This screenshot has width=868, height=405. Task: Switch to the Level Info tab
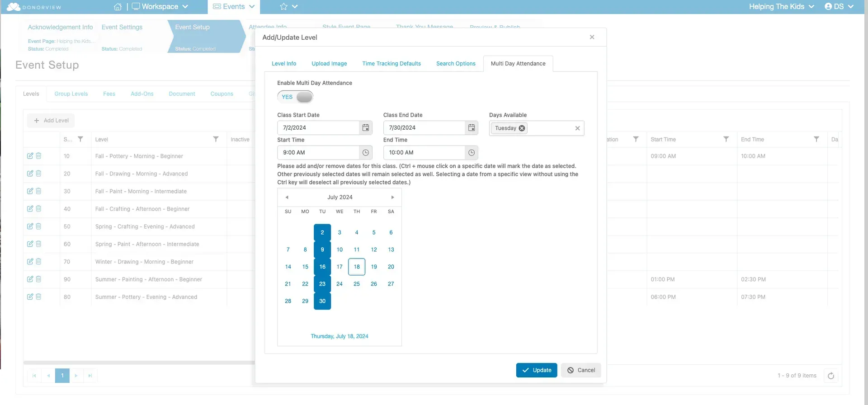[284, 64]
